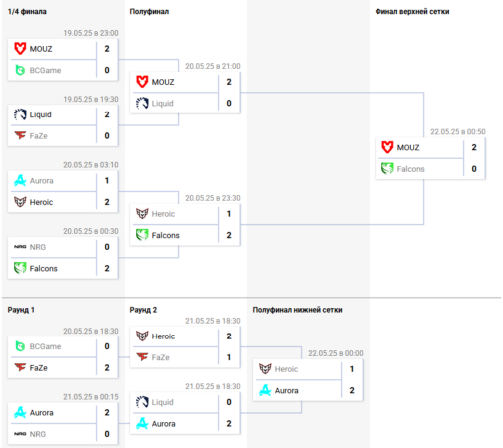Click the Финал верхней сетки heading
Viewport: 503px width, 448px height.
point(412,11)
